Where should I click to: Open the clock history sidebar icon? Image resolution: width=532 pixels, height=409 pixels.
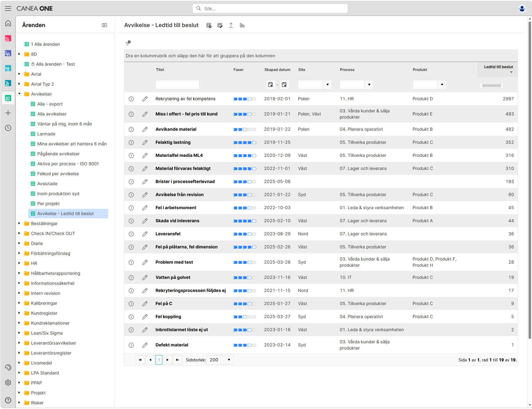point(8,128)
